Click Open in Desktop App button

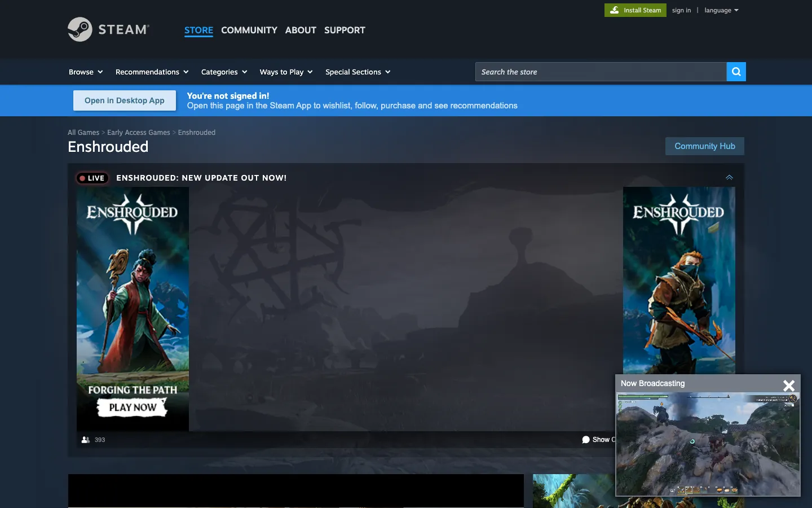(125, 100)
